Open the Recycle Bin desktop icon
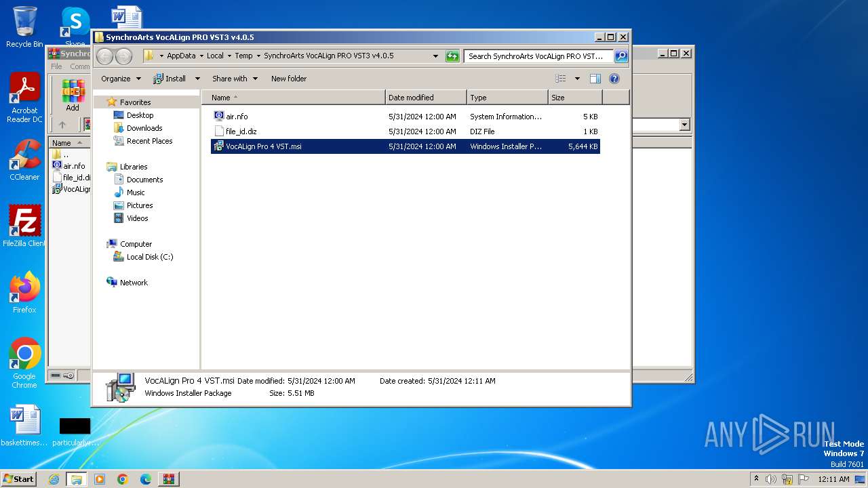 (x=24, y=27)
